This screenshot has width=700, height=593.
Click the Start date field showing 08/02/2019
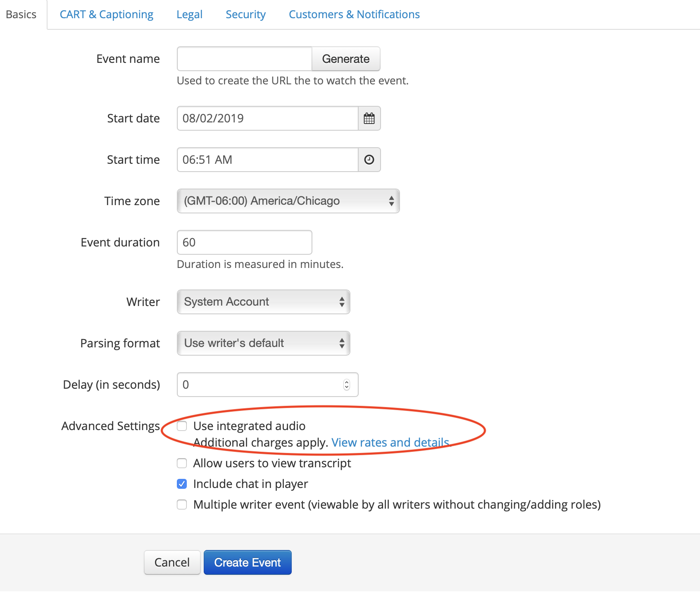click(x=268, y=118)
